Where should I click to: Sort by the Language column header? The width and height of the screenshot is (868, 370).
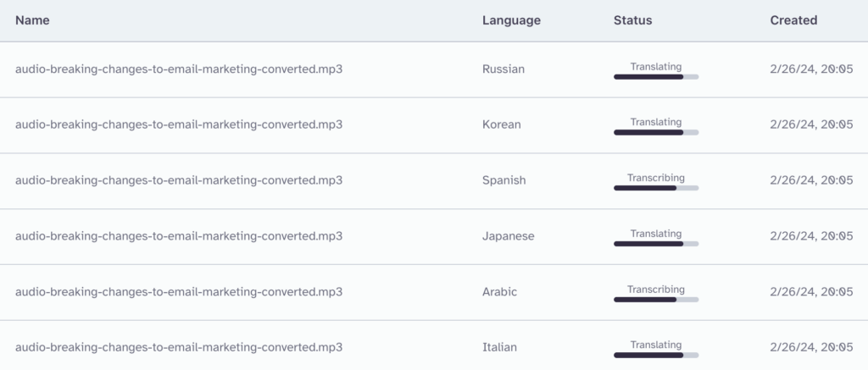(511, 20)
